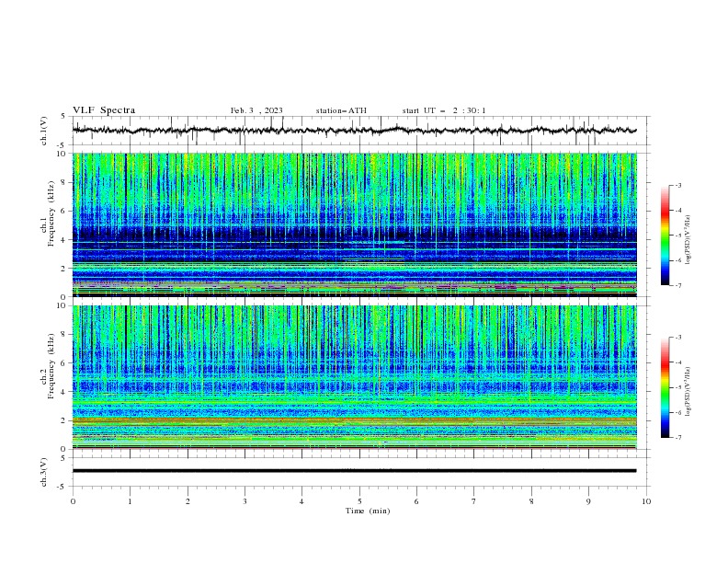Image resolution: width=728 pixels, height=563 pixels.
Task: Click time axis tick label "1"
Action: coord(130,501)
